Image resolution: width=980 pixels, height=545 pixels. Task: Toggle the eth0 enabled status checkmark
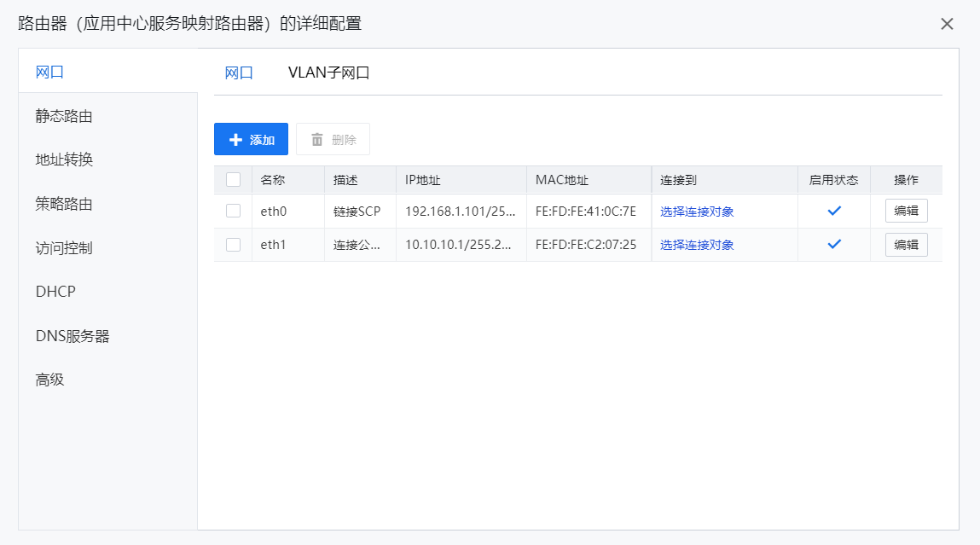pos(834,211)
